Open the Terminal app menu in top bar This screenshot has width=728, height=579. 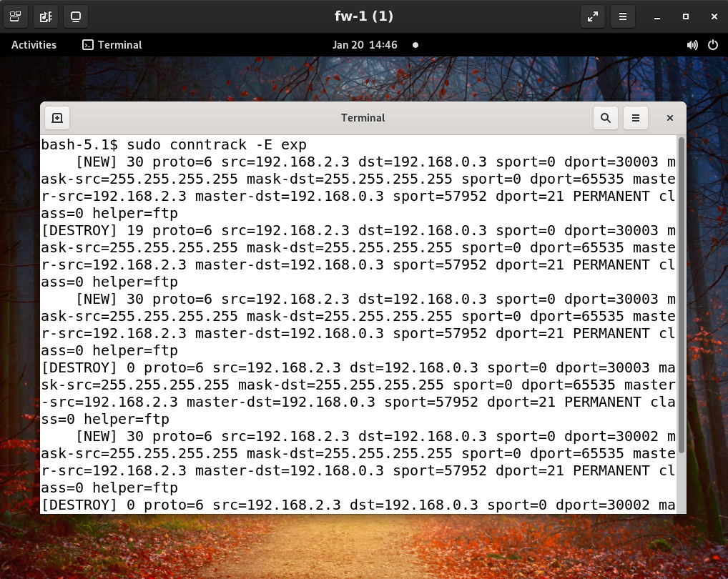pos(112,45)
